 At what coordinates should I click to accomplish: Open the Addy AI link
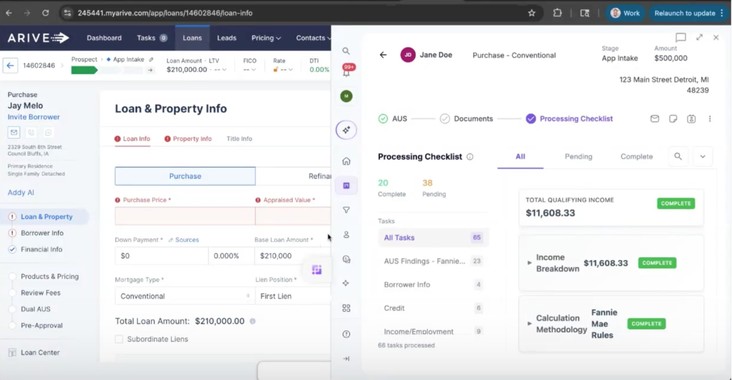click(21, 192)
